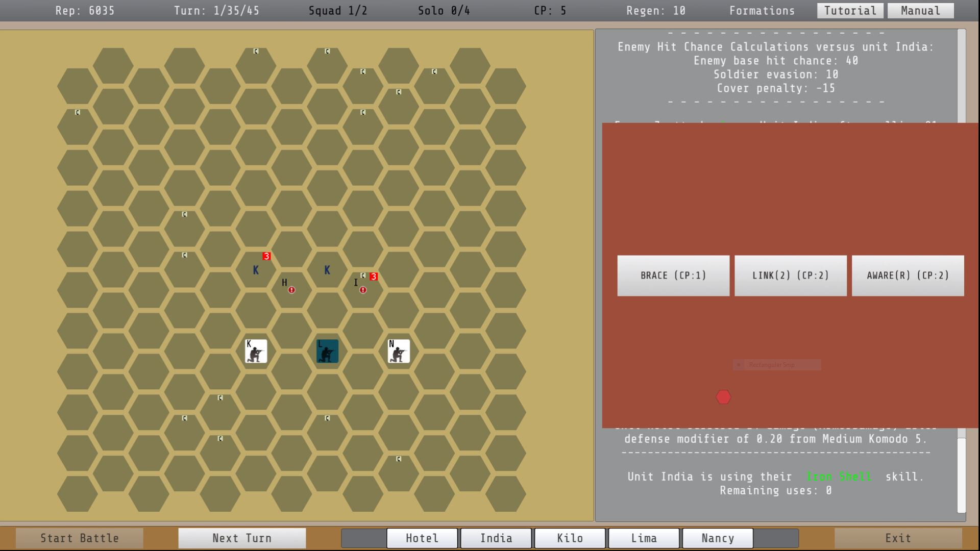Switch to the India unit tab
980x551 pixels.
pyautogui.click(x=495, y=538)
